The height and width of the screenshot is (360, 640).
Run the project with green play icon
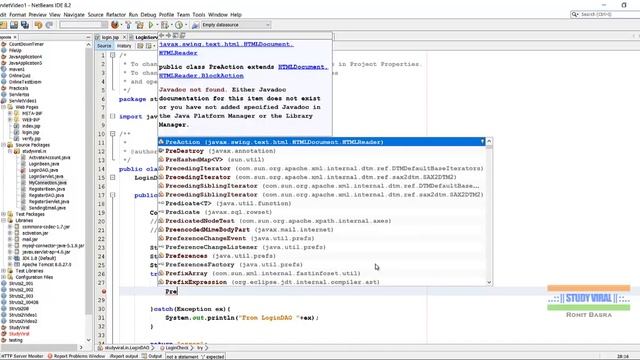click(x=151, y=25)
